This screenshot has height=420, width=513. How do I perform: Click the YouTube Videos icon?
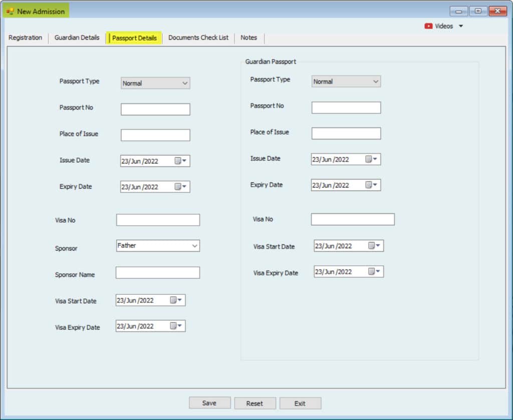[428, 26]
